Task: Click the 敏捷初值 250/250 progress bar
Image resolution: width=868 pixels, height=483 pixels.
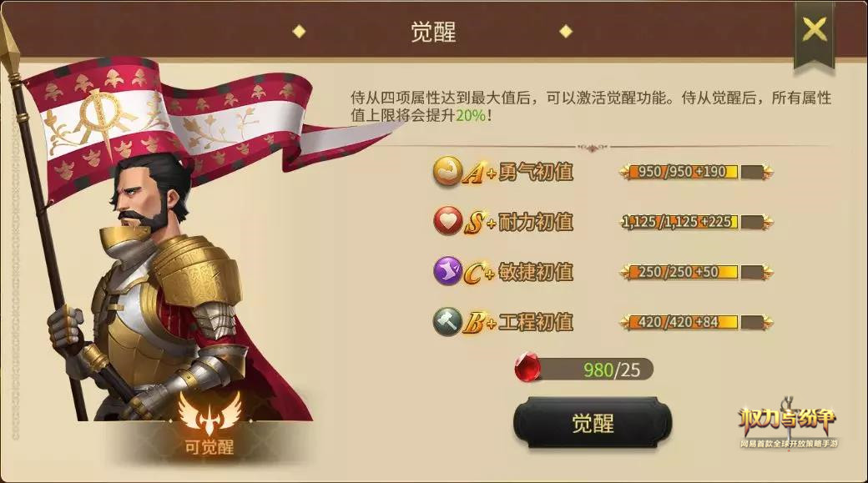Action: click(696, 272)
